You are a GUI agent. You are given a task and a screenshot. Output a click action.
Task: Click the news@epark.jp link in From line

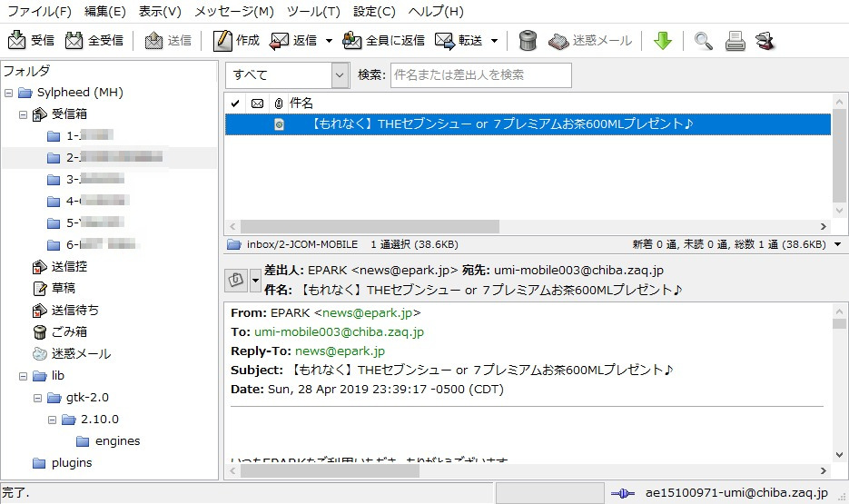coord(367,312)
